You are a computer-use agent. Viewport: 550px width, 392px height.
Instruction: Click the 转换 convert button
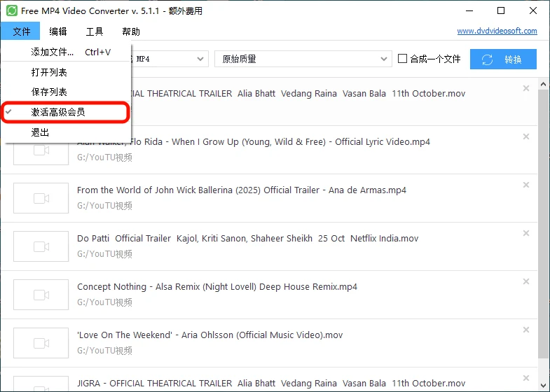click(x=503, y=59)
